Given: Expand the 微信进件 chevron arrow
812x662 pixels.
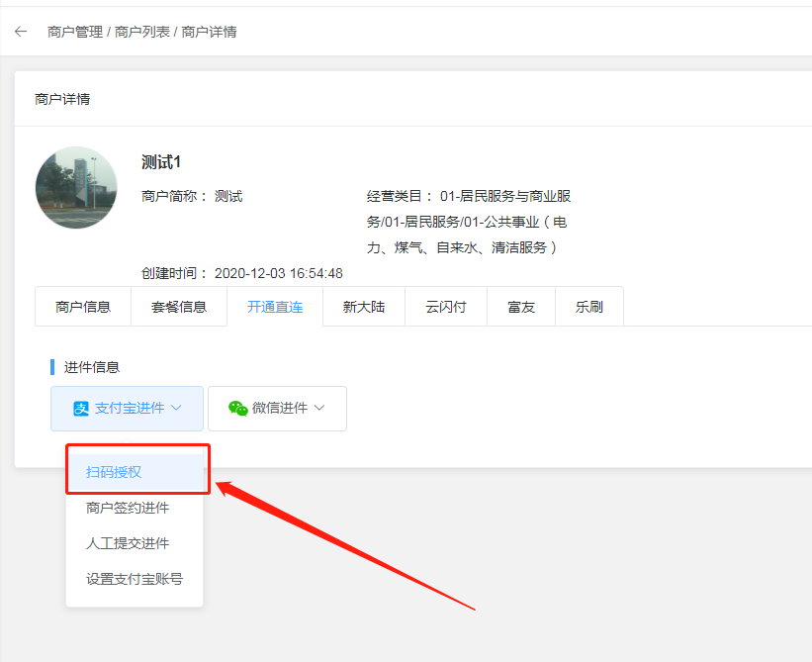Looking at the screenshot, I should [x=319, y=408].
